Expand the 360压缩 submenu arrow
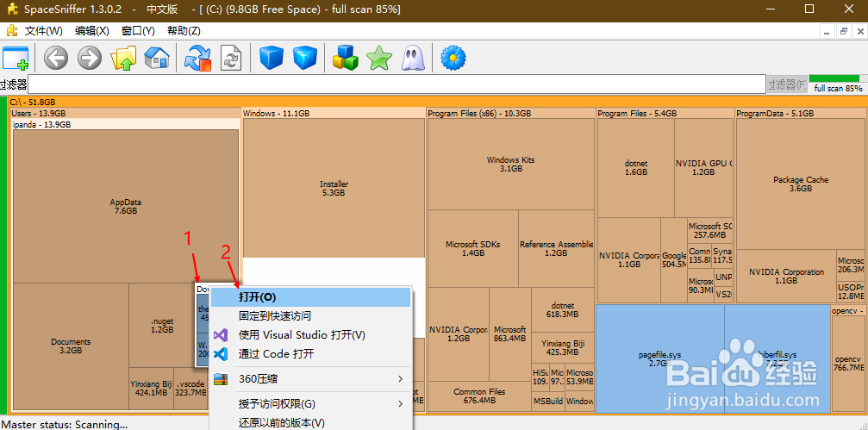868x430 pixels. tap(400, 379)
